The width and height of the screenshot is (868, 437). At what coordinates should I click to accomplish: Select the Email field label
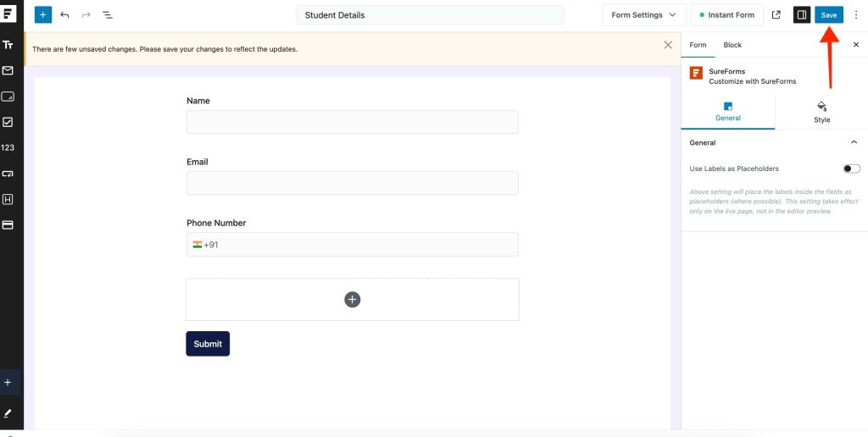(197, 162)
